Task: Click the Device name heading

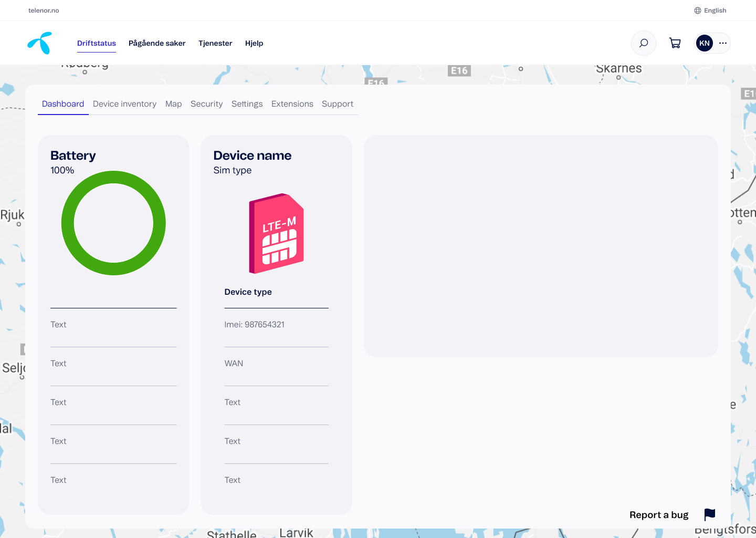Action: coord(252,156)
